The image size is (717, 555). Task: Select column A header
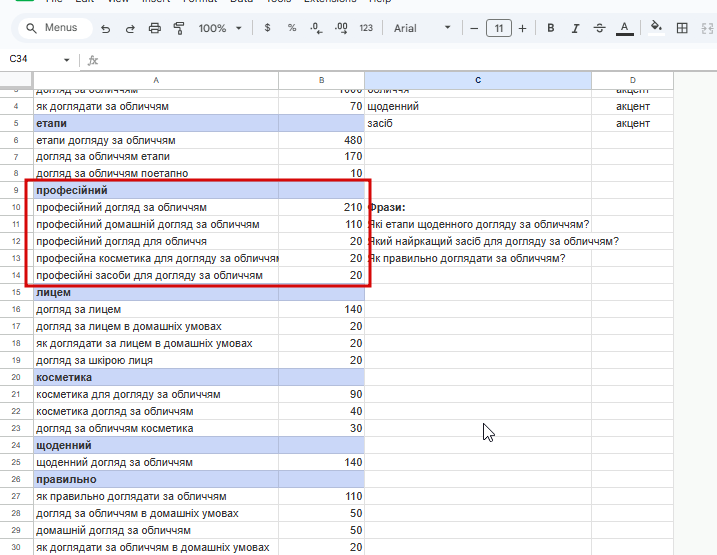[156, 80]
